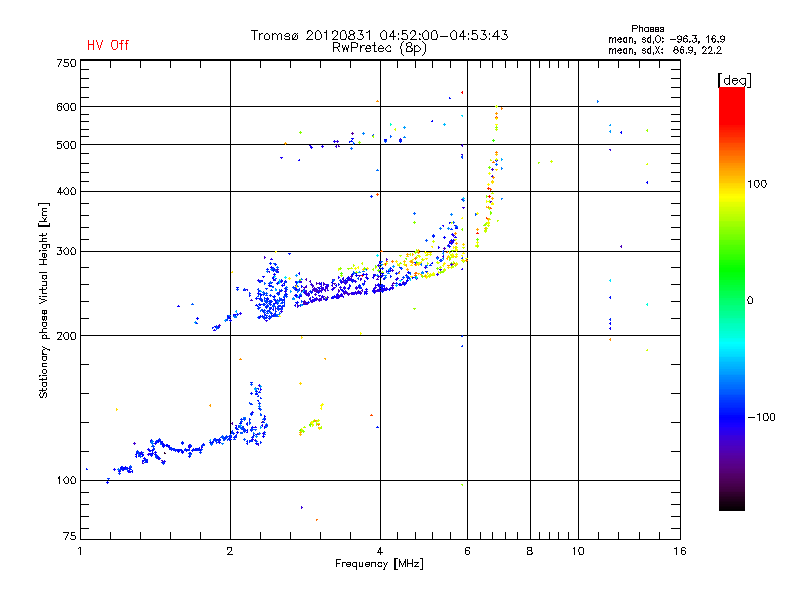
Task: Click the y-axis "200" tick label
Action: click(x=66, y=336)
